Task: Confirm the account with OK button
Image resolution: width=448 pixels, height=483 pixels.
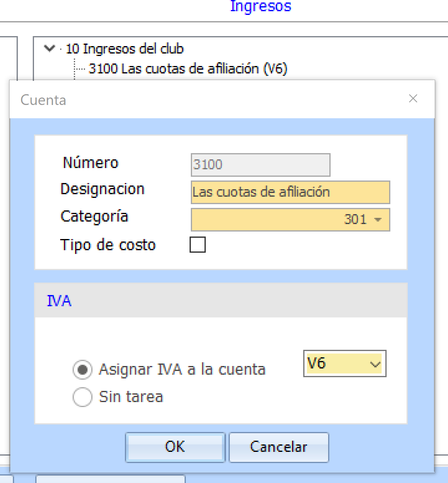Action: tap(175, 447)
